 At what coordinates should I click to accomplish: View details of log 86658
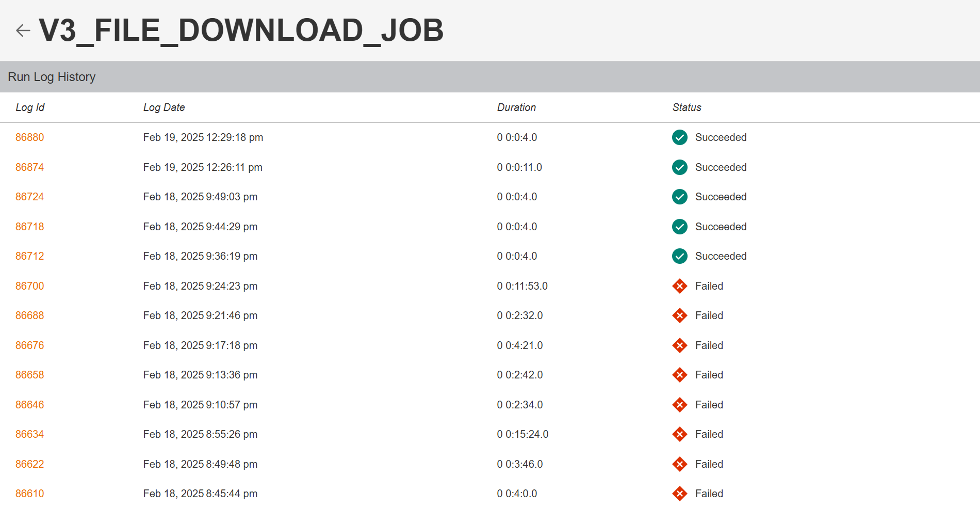(x=29, y=375)
